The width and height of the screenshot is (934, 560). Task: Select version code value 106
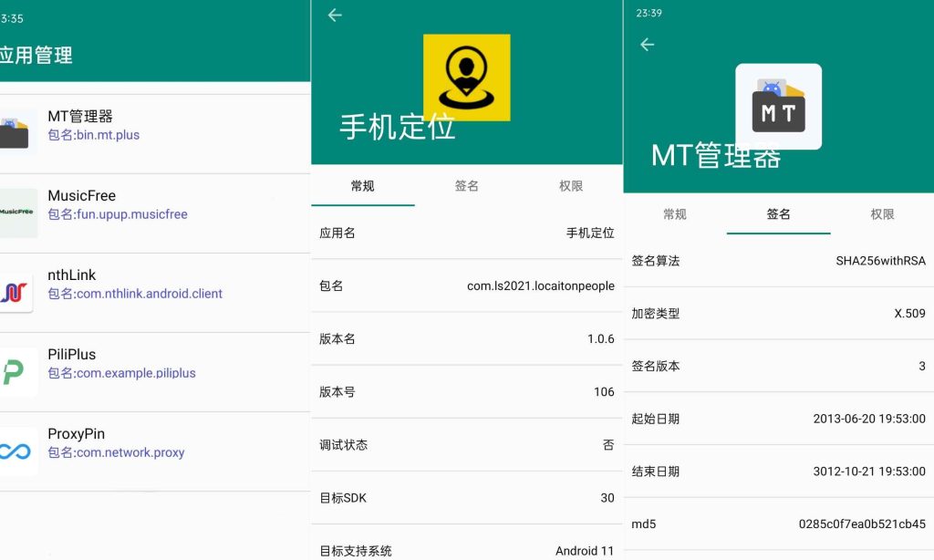pos(604,392)
